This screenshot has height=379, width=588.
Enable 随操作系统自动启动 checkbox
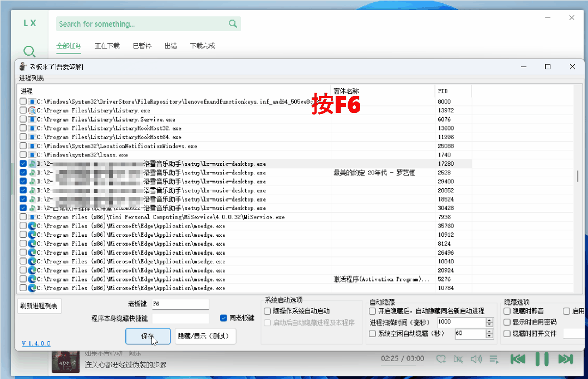pos(268,311)
